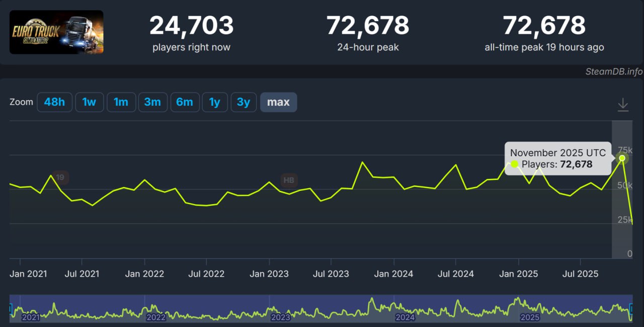
Task: Click the 24,703 players right now figure
Action: click(x=191, y=26)
